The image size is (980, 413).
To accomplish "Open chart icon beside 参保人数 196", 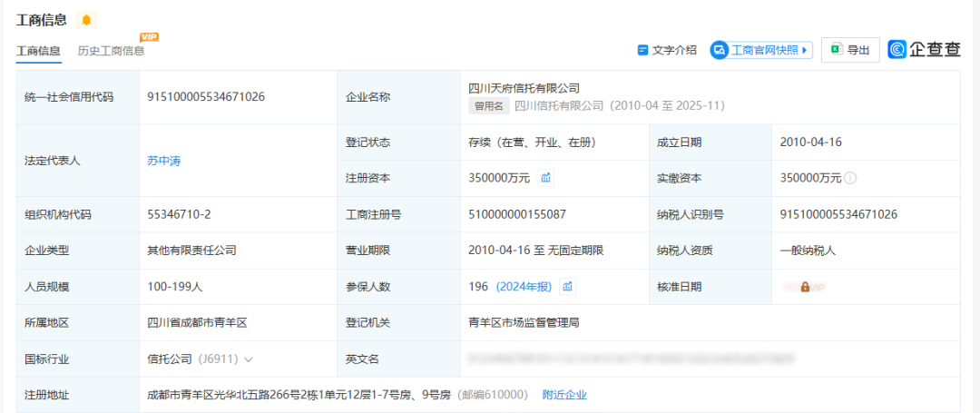I will [567, 287].
